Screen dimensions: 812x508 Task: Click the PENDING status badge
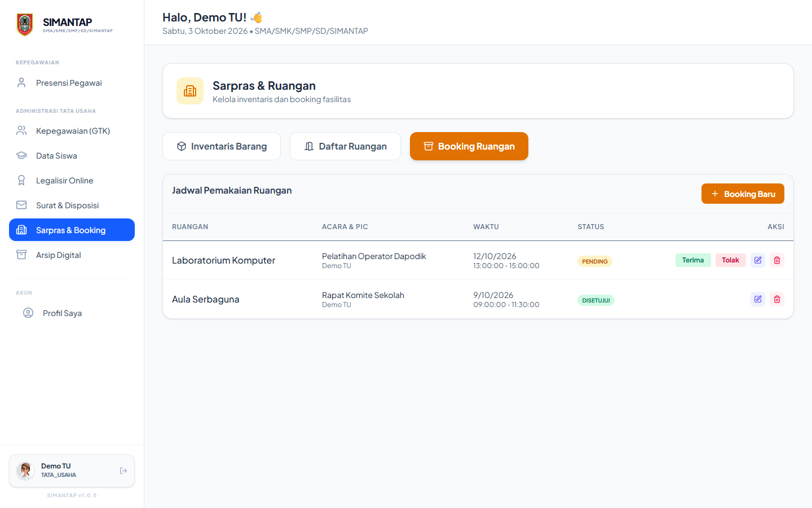(595, 261)
